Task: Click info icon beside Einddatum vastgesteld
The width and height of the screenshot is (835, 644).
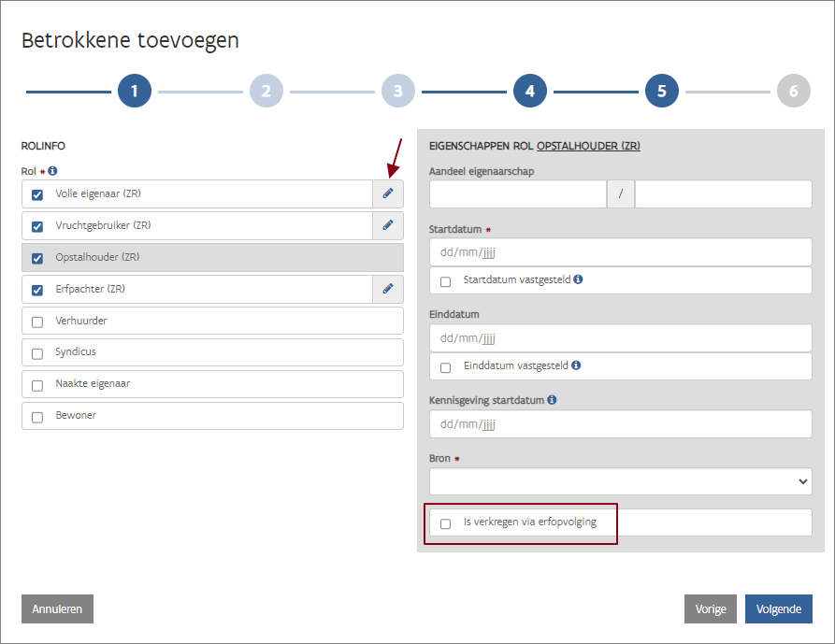Action: (x=578, y=365)
